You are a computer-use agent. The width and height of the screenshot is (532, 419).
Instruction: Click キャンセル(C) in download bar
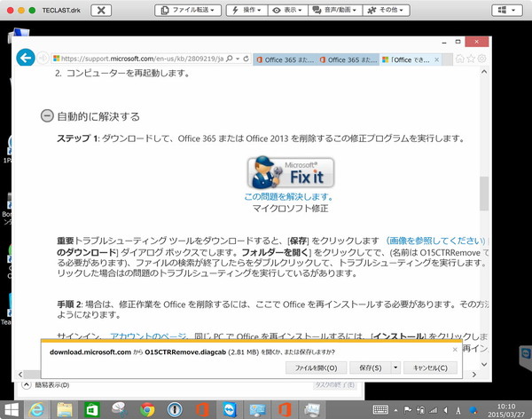click(430, 368)
